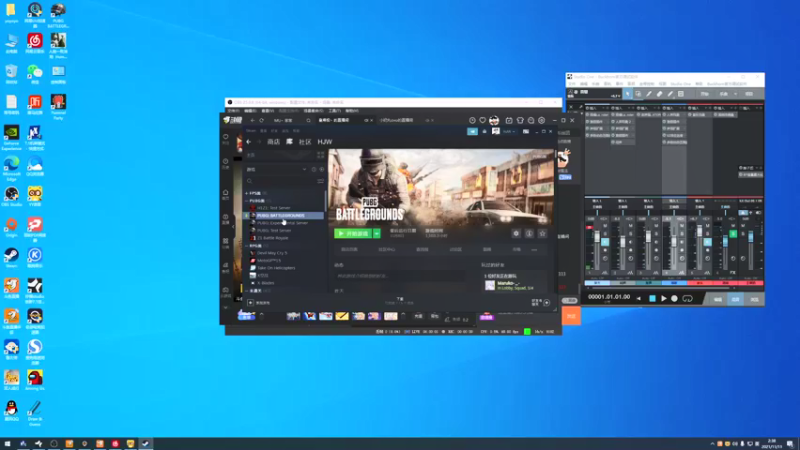Screen dimensions: 800x450
Task: Open the Windows notification center
Action: [x=790, y=444]
